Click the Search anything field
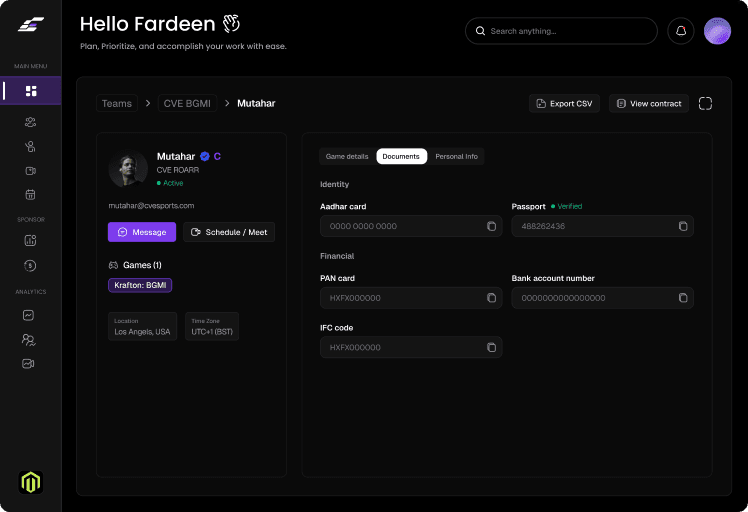748x512 pixels. [561, 31]
